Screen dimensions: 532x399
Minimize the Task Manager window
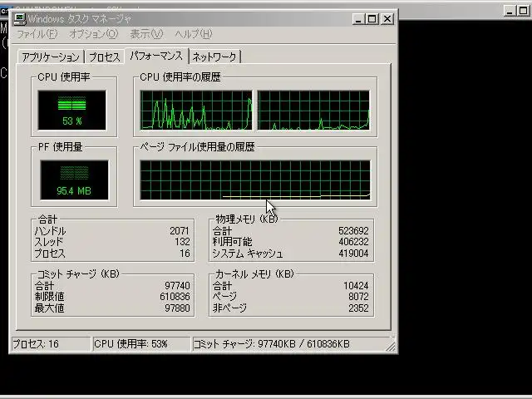tap(358, 19)
